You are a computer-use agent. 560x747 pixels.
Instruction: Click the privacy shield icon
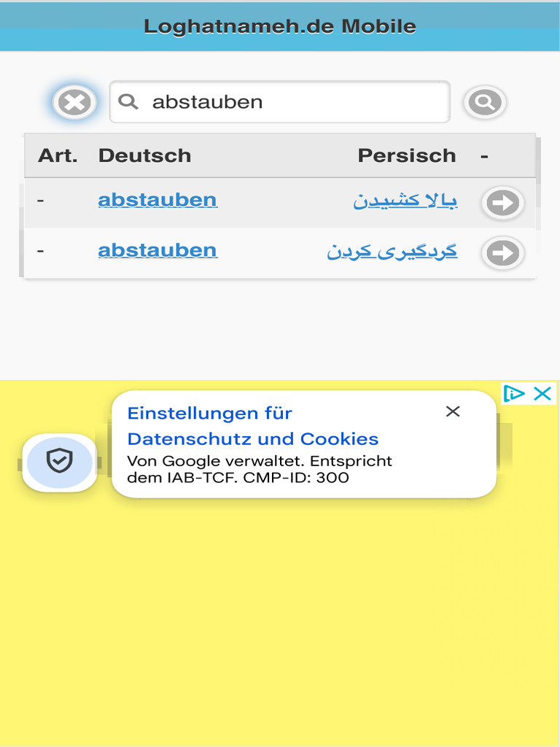coord(59,462)
